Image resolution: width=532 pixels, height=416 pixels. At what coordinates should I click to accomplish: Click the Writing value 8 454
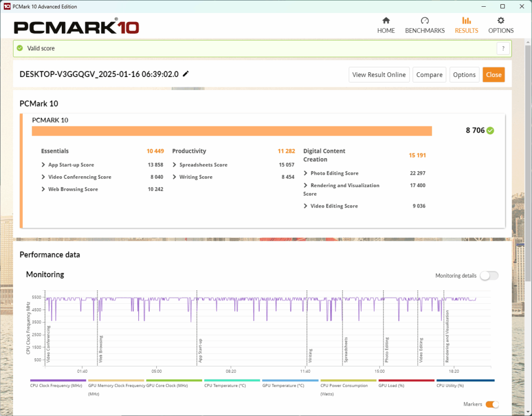tap(288, 177)
